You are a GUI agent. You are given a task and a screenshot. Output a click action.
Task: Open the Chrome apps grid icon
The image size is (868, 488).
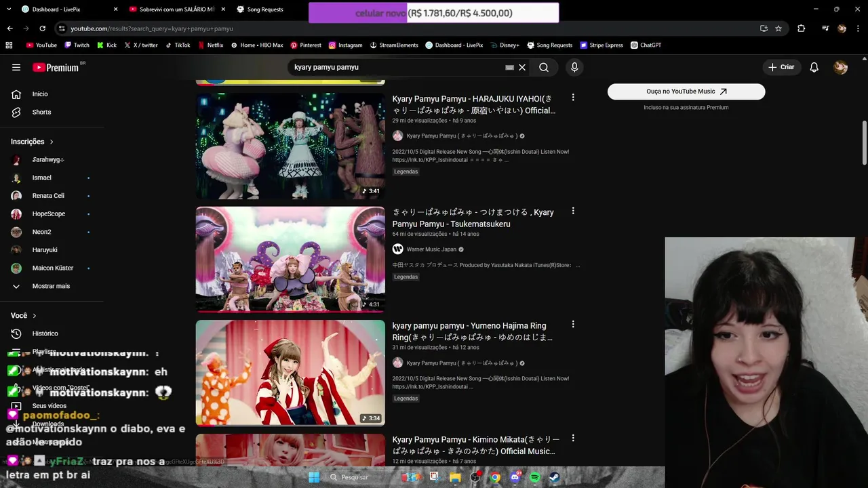click(x=9, y=45)
